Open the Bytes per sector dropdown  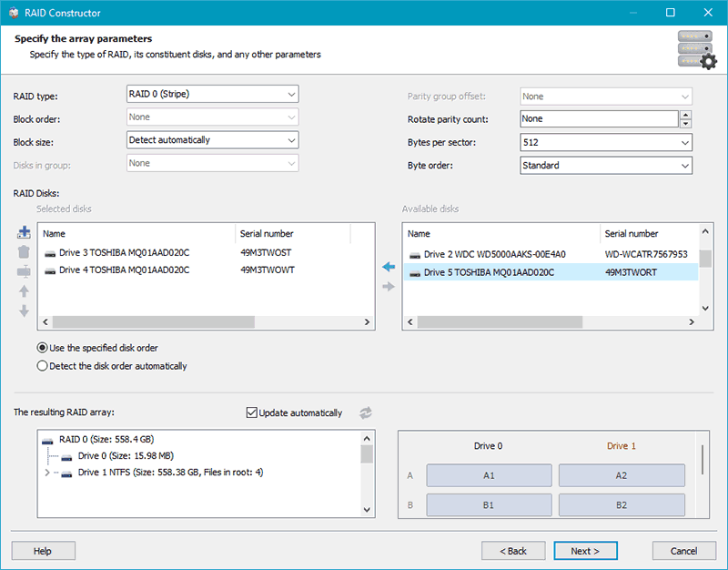[606, 142]
